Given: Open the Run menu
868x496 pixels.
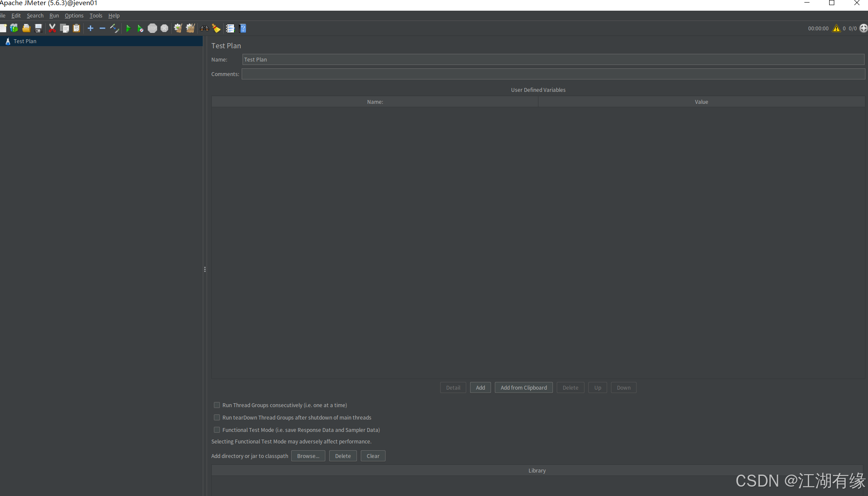Looking at the screenshot, I should coord(54,16).
